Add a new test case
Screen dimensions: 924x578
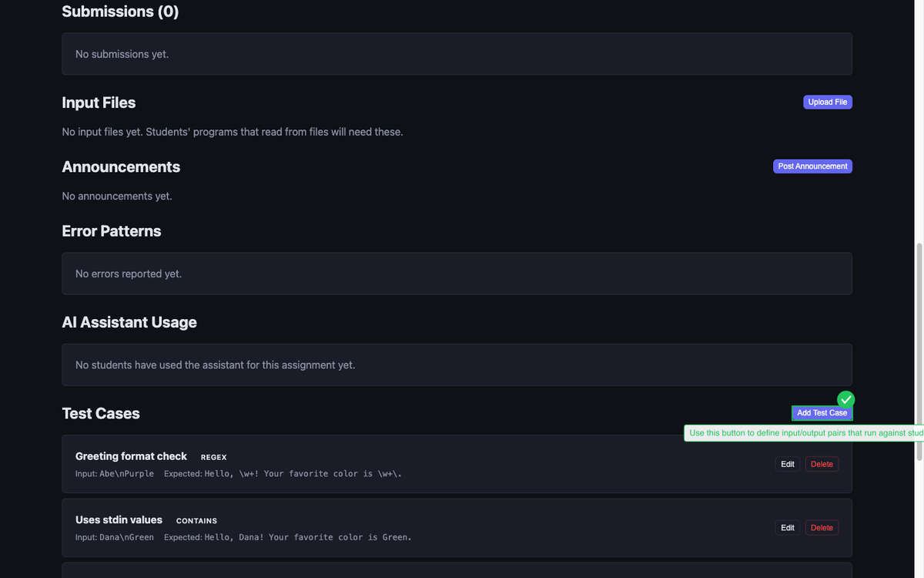(821, 412)
